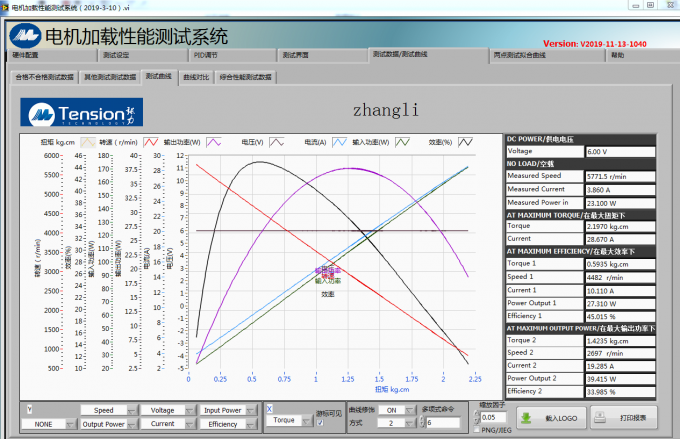This screenshot has height=439, width=680.
Task: Click the 输入功率(W) green legend icon
Action: 402,142
